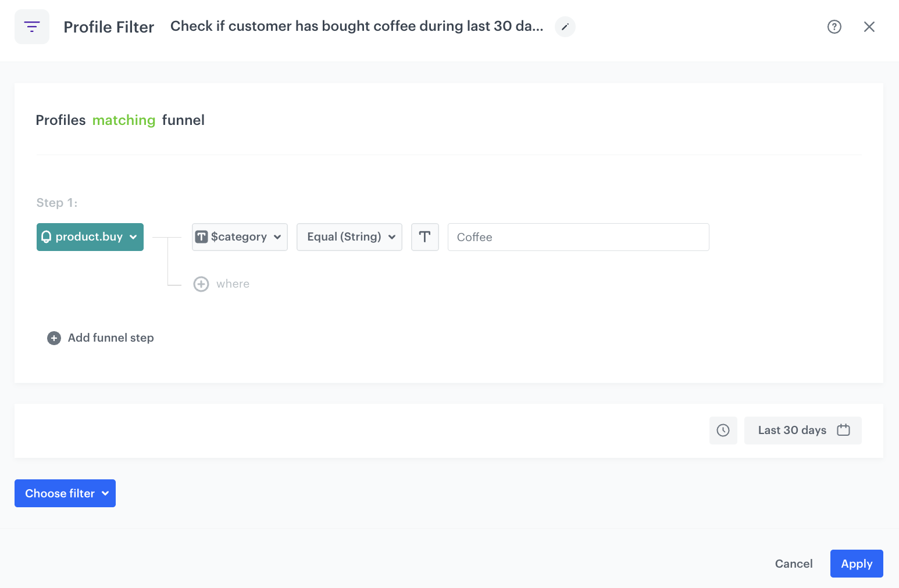Click the Cancel button
This screenshot has width=899, height=588.
click(793, 564)
